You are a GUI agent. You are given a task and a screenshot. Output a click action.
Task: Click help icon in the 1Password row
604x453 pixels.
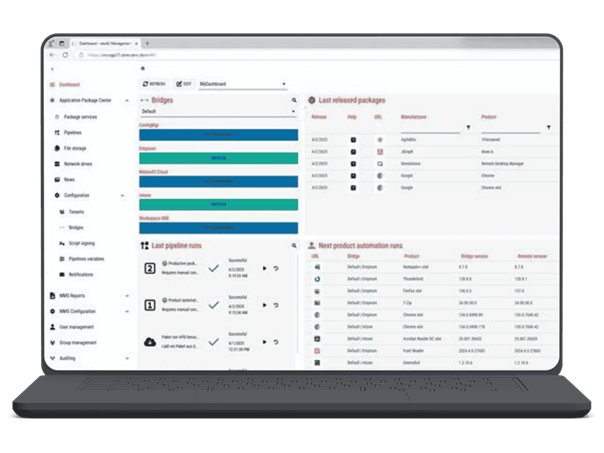pyautogui.click(x=353, y=140)
